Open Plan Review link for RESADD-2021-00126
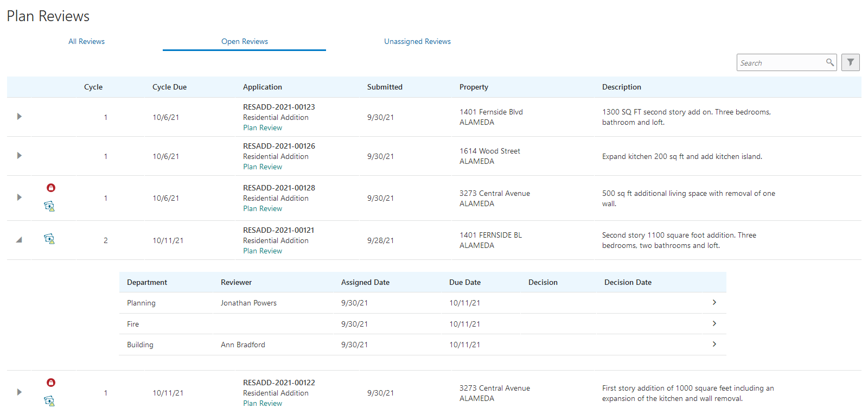 tap(263, 167)
